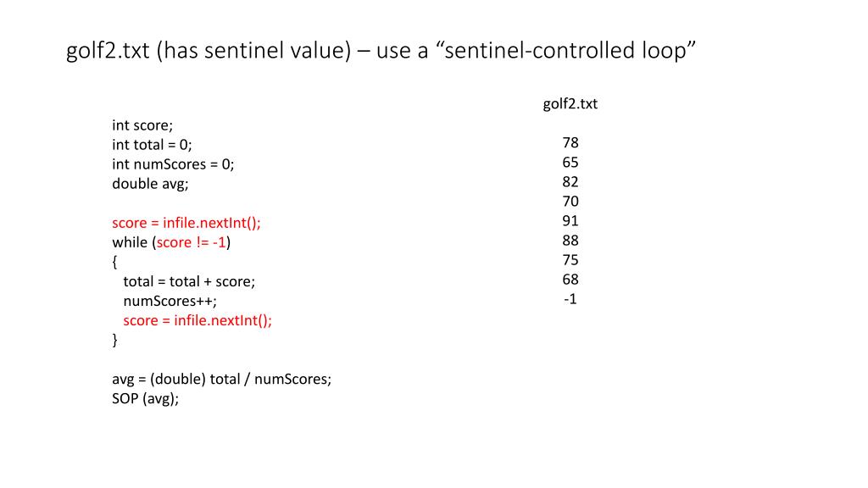Click the opening curly brace of loop
Screen dimensions: 868x488
tap(114, 262)
